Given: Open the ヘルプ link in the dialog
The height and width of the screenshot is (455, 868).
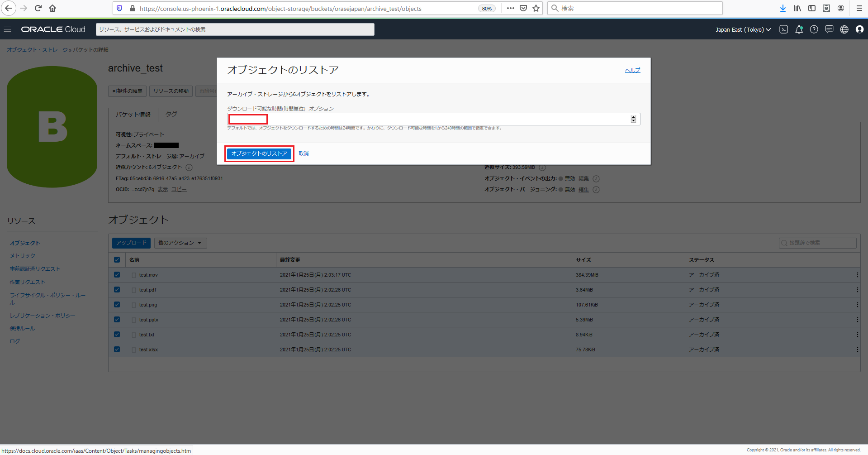Looking at the screenshot, I should point(632,70).
